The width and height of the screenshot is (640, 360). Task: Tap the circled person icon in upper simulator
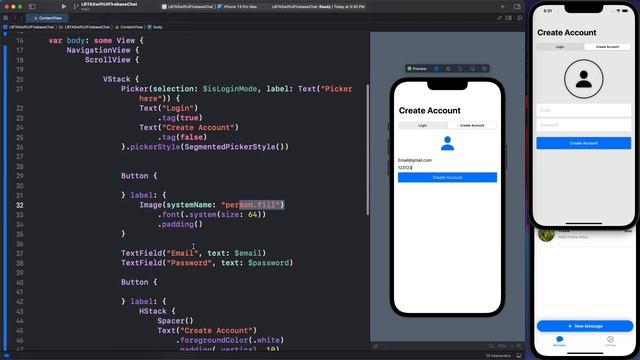click(x=583, y=79)
